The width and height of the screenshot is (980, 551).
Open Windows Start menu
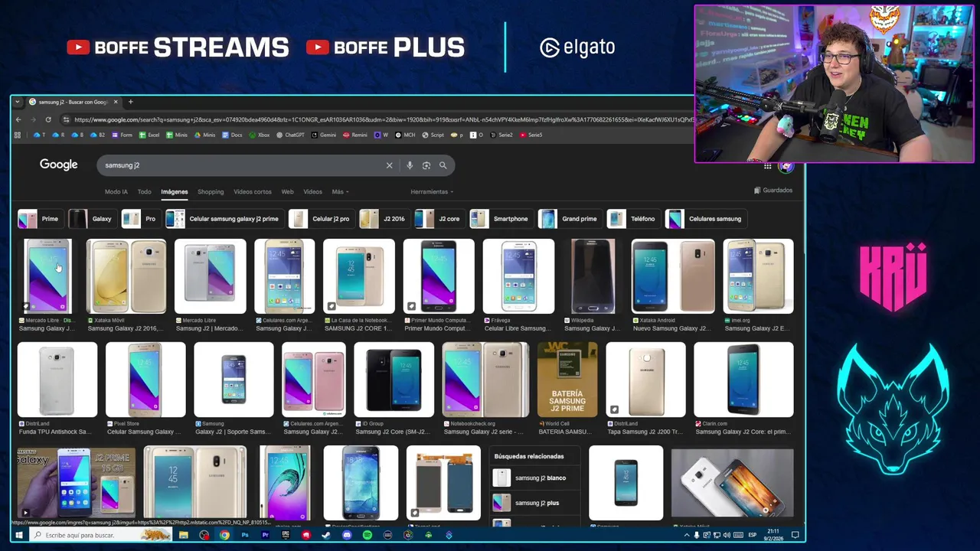tap(19, 535)
